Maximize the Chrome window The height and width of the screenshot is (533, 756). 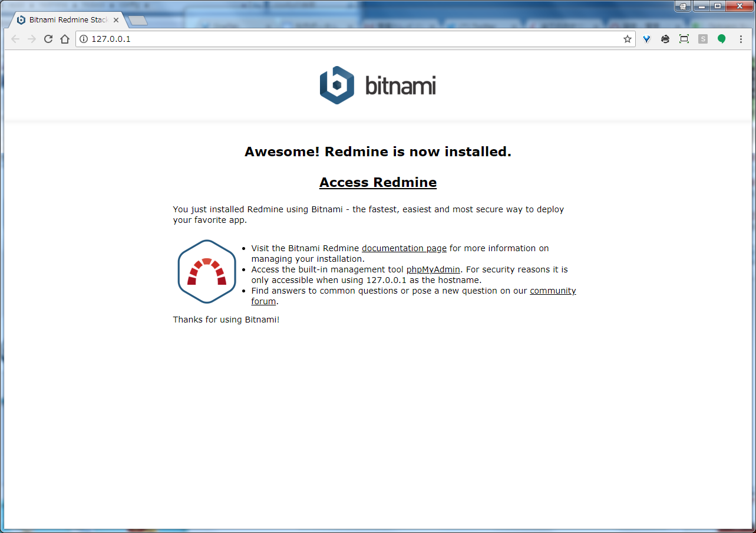717,6
